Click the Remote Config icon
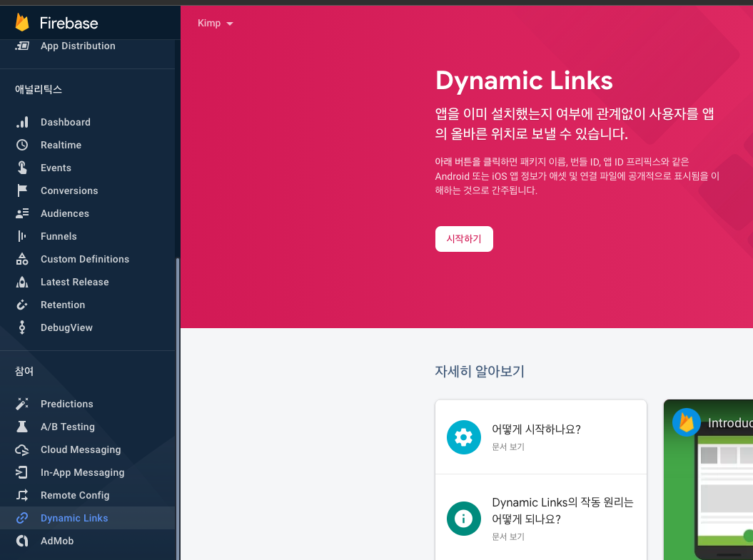The image size is (753, 560). coord(22,495)
